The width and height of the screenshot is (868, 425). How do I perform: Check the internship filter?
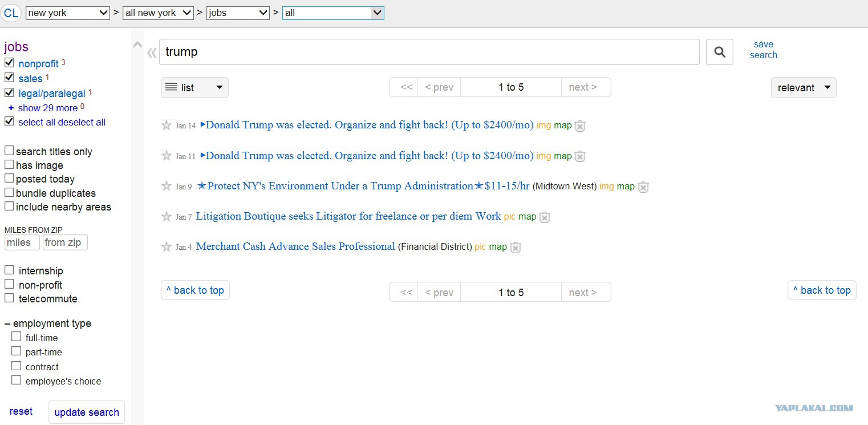[x=9, y=270]
